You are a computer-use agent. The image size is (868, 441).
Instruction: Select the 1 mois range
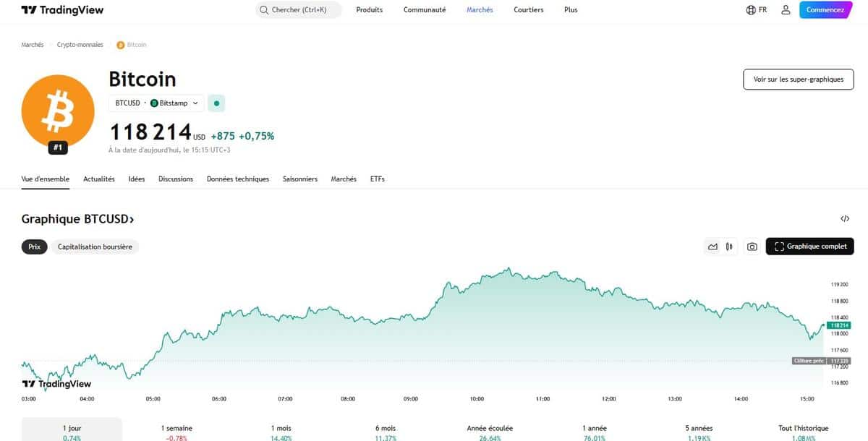(281, 432)
